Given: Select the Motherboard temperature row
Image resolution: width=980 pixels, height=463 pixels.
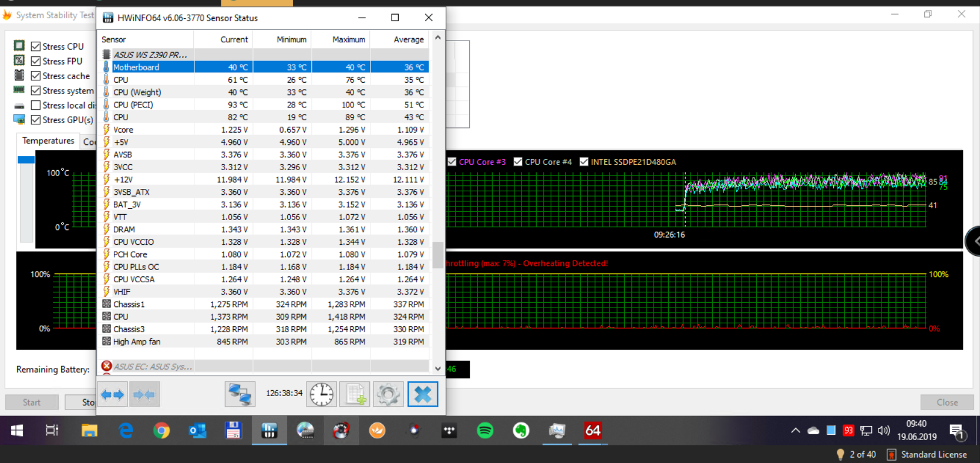Looking at the screenshot, I should [x=264, y=67].
